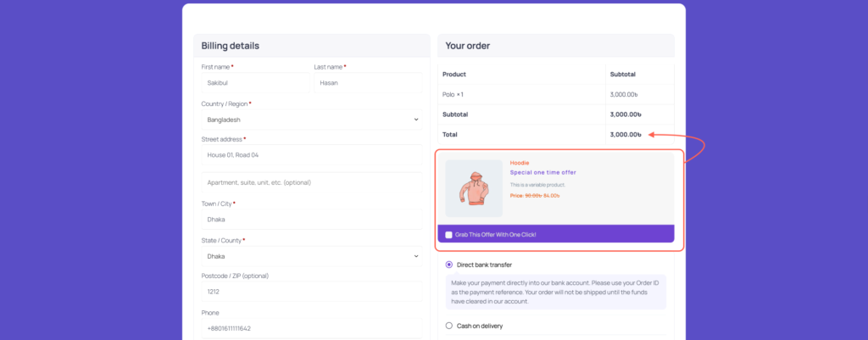868x340 pixels.
Task: Click the Special one time offer heading
Action: tap(542, 173)
